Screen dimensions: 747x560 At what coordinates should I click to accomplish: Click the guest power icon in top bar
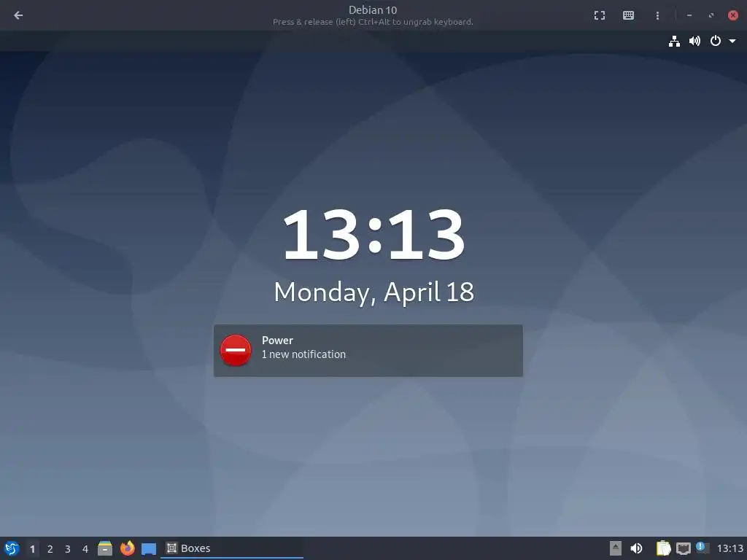point(715,42)
